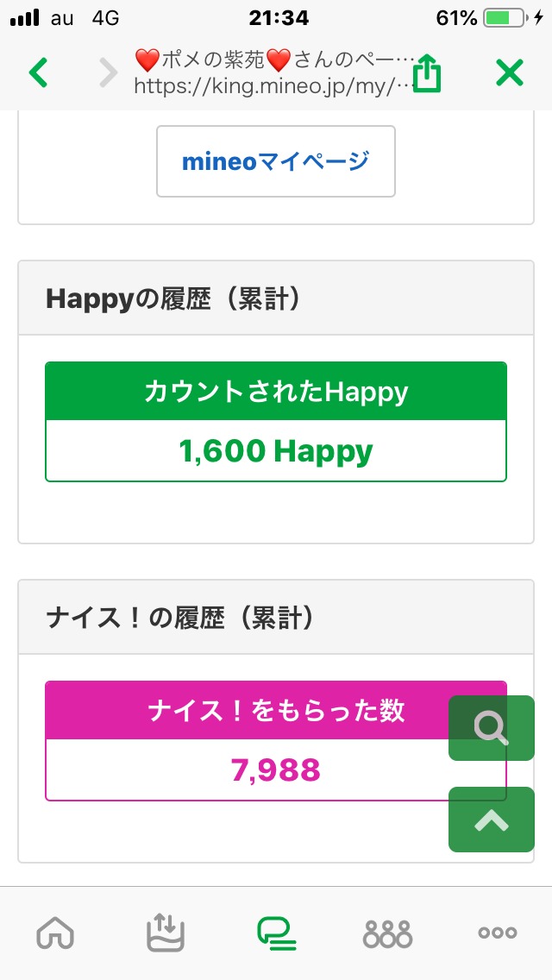This screenshot has width=552, height=980.
Task: Select the green chat community tab
Action: pos(276,933)
